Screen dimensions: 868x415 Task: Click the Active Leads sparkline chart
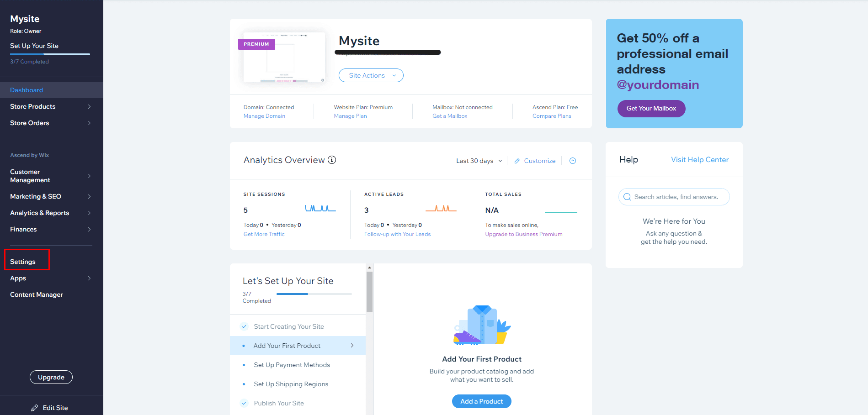tap(441, 209)
